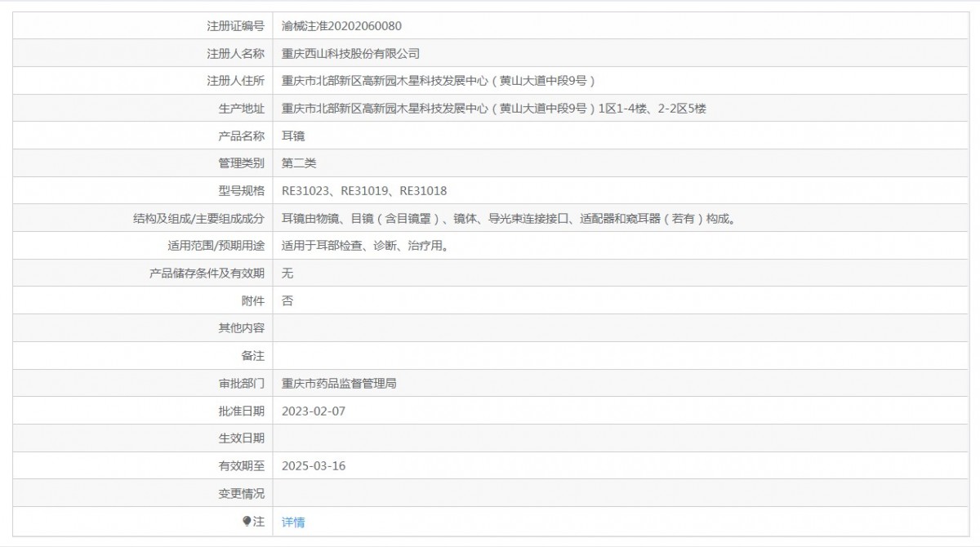This screenshot has width=980, height=547.
Task: Click the 其他内容 label
Action: [x=242, y=328]
